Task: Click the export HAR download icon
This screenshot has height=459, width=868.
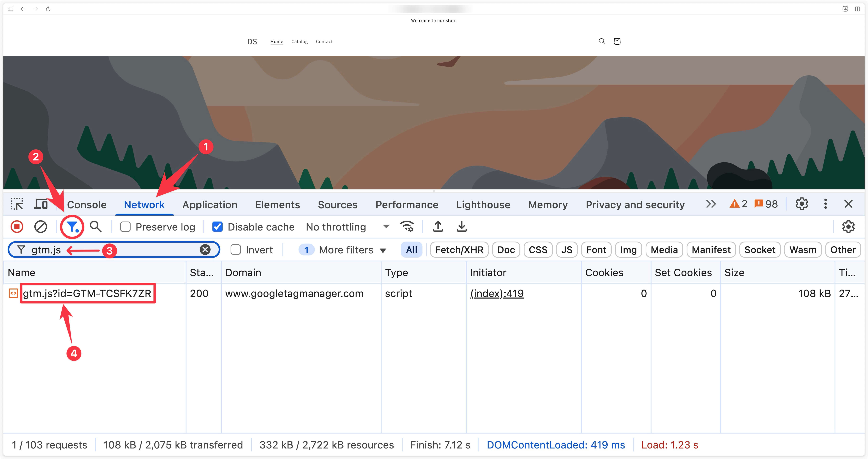Action: coord(462,227)
